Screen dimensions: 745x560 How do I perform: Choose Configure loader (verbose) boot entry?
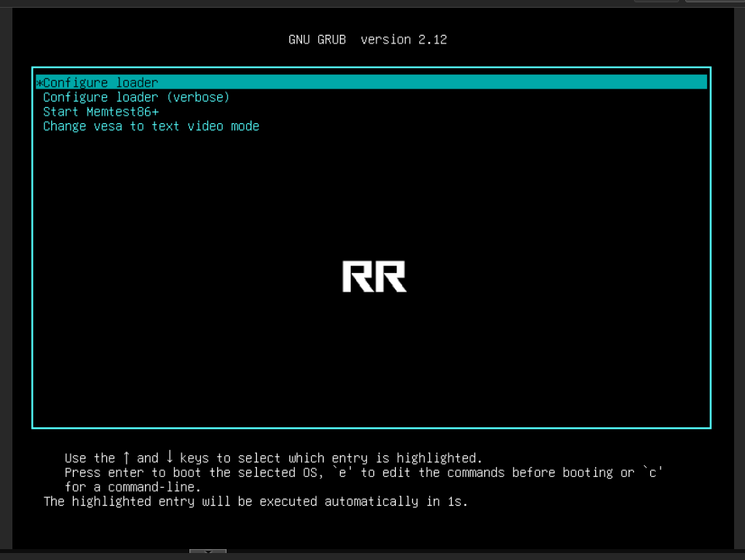[x=136, y=97]
